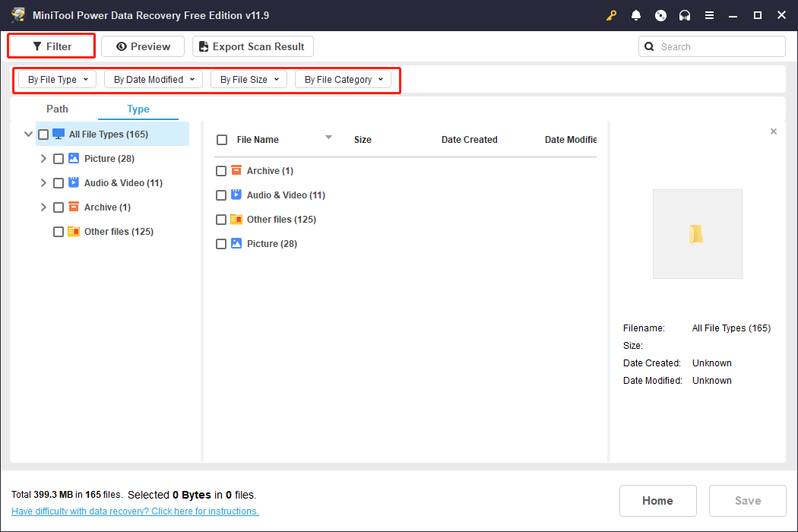Click the MiniTool app logo icon
The image size is (798, 532).
tap(18, 14)
